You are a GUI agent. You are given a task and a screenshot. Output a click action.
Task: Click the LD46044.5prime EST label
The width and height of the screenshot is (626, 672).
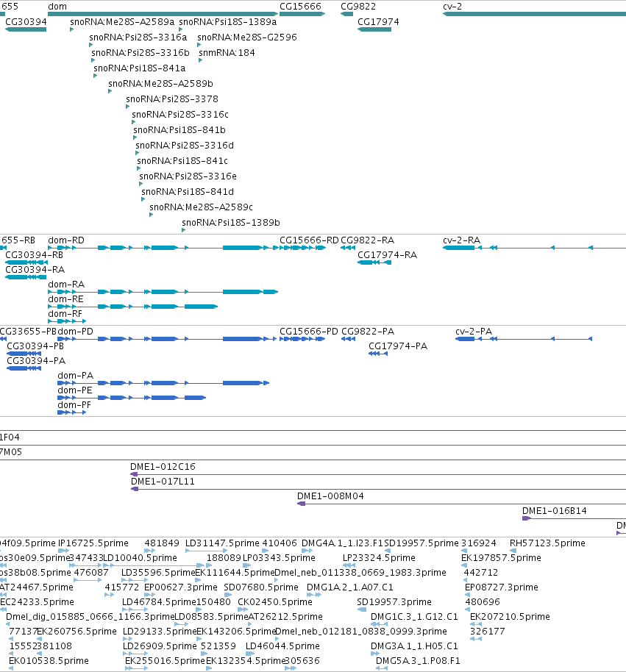pyautogui.click(x=282, y=646)
